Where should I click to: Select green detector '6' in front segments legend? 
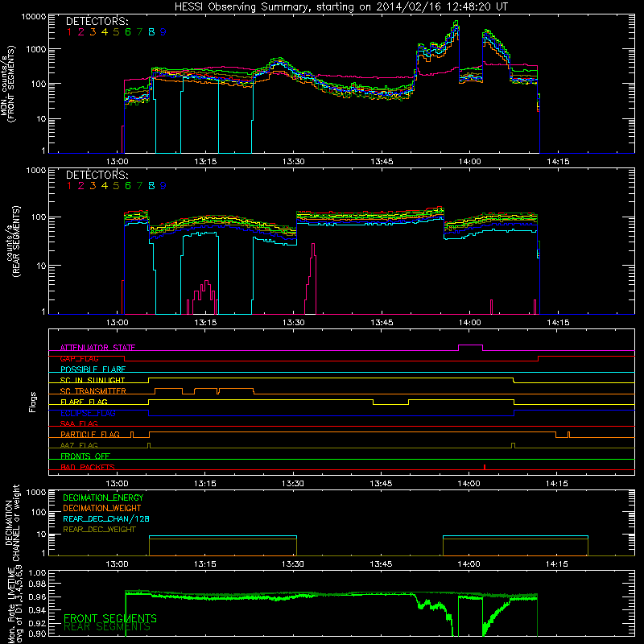click(x=128, y=32)
